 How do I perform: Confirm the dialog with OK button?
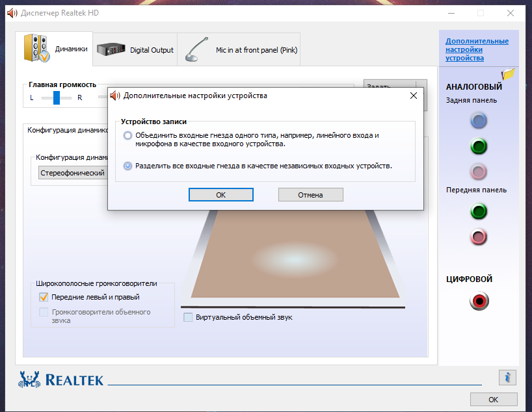221,195
